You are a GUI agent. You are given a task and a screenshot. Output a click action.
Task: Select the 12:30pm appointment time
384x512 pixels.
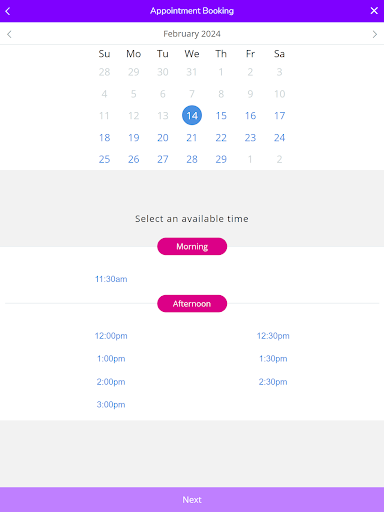pos(273,336)
